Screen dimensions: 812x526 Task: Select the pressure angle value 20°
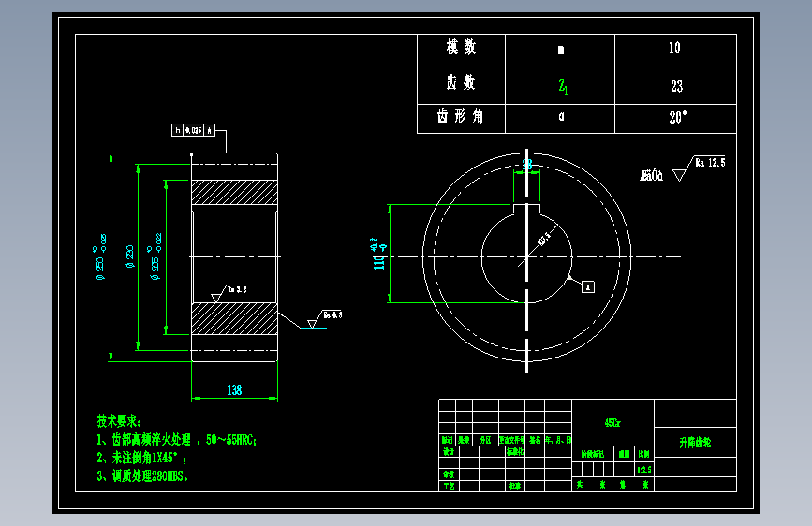point(677,118)
